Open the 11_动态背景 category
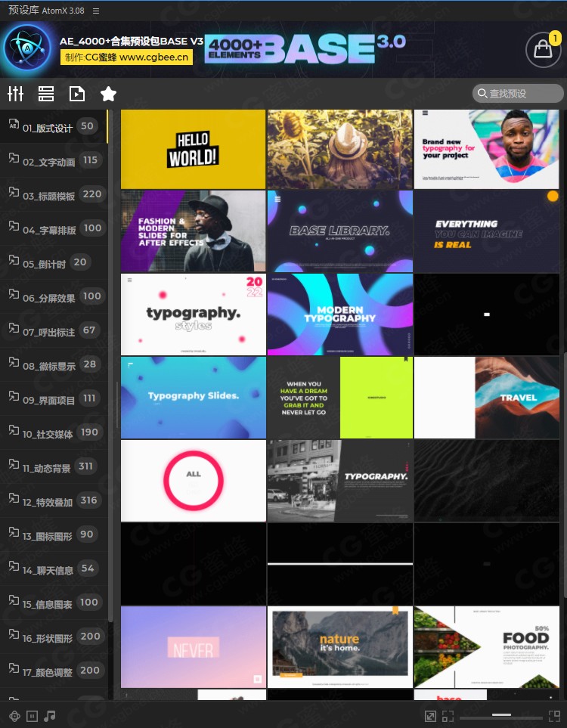Image resolution: width=567 pixels, height=728 pixels. [x=54, y=466]
